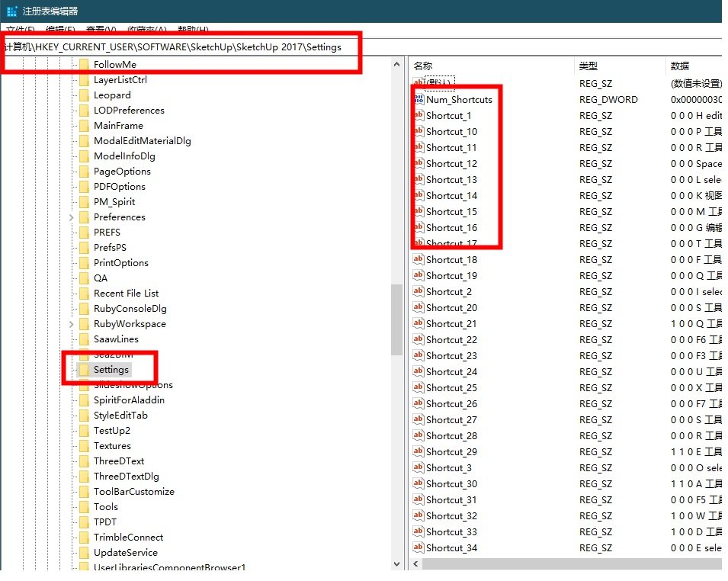The width and height of the screenshot is (728, 581).
Task: Select the ModalEditMaterialDlg key
Action: [142, 141]
